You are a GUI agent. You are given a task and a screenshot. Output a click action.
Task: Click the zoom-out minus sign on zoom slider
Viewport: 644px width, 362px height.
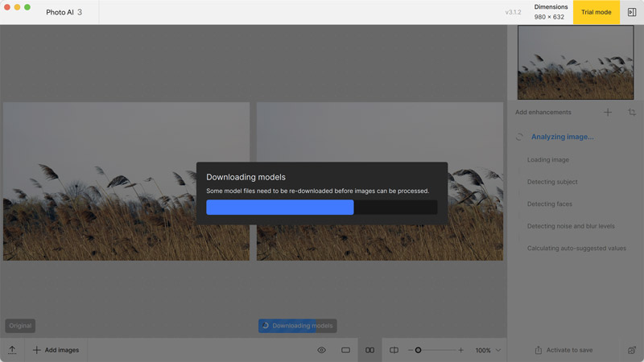(x=410, y=350)
